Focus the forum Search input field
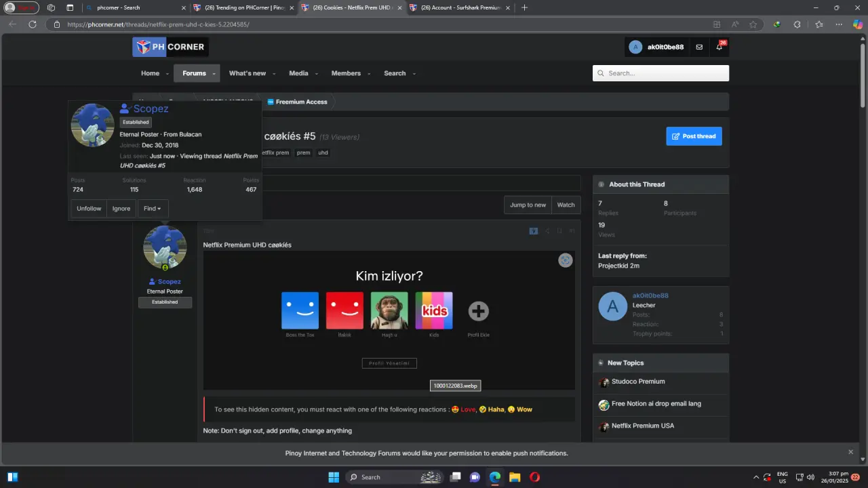 point(660,73)
